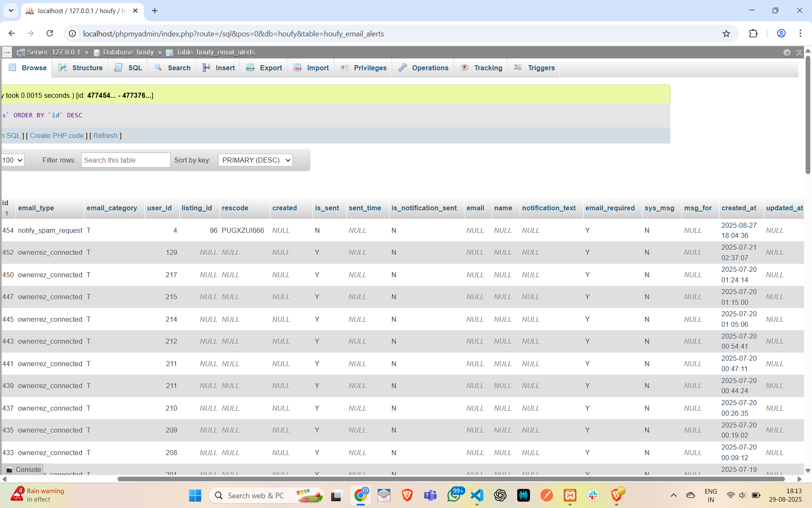Bookmark this page with star icon
812x508 pixels.
[x=726, y=33]
